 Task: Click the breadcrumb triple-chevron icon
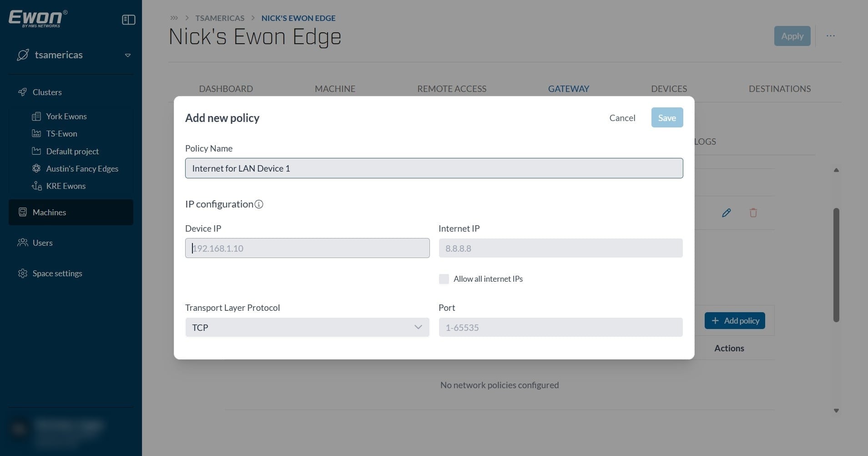coord(174,18)
